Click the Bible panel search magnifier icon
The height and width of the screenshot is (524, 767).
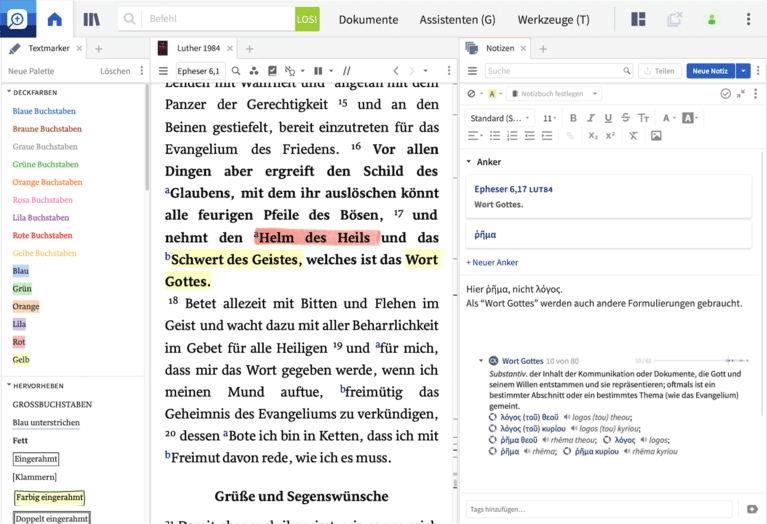[x=236, y=71]
